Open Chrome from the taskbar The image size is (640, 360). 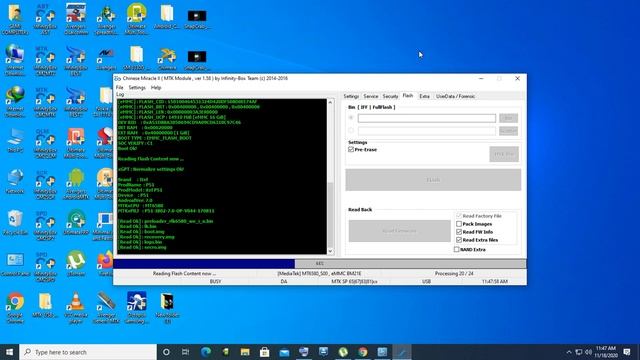[362, 352]
